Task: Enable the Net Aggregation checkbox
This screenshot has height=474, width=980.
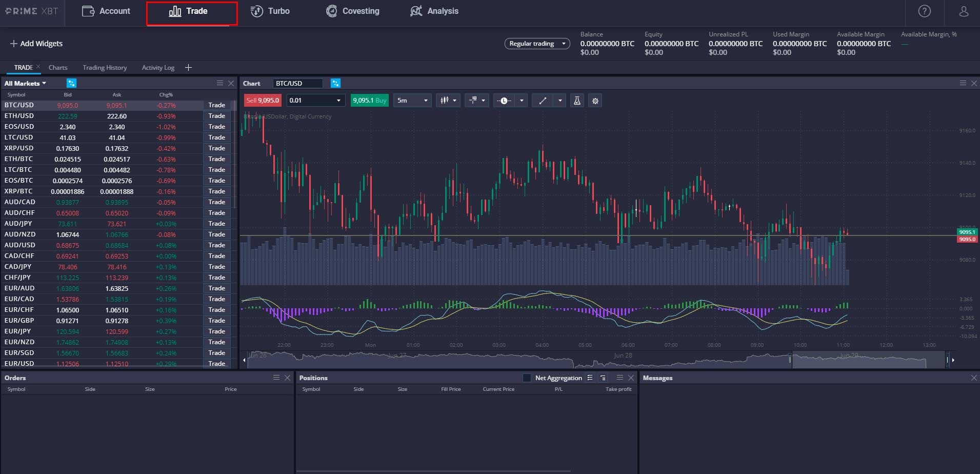Action: point(527,378)
